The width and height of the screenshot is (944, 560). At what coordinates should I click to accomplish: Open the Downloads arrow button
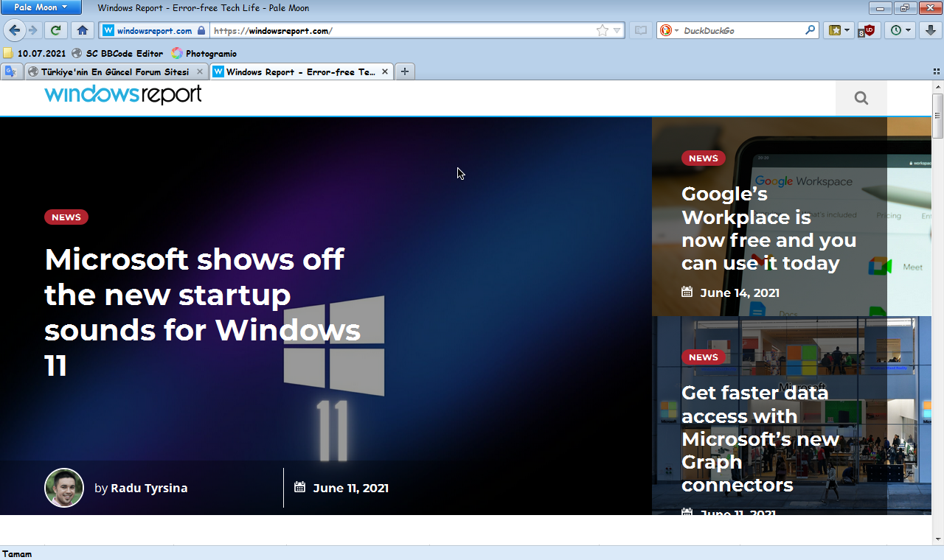click(931, 30)
